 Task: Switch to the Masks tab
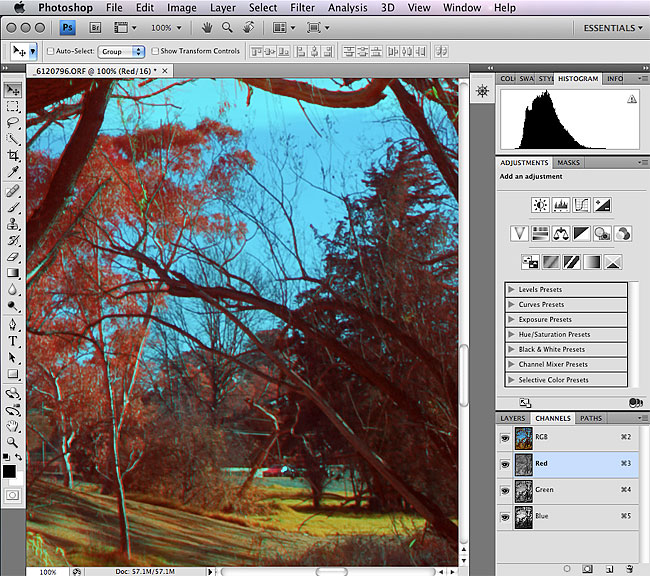[568, 163]
